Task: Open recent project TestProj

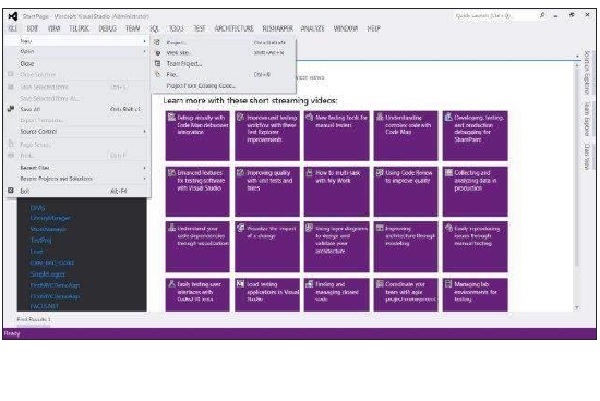Action: click(x=41, y=240)
